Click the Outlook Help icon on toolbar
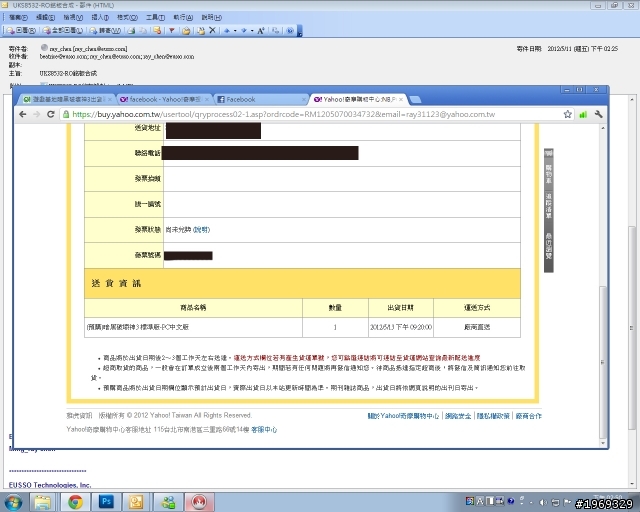Viewport: 640px width, 512px height. 290,31
